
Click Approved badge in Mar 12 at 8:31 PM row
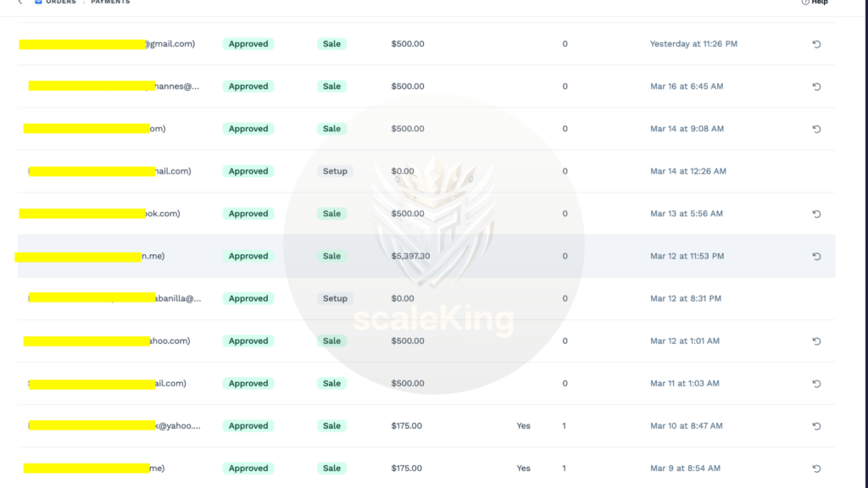[x=248, y=299]
